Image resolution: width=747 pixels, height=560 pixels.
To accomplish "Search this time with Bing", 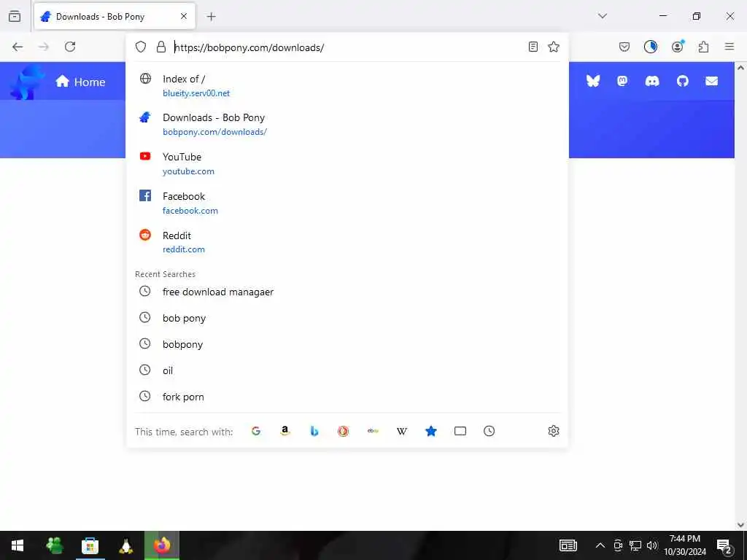I will pyautogui.click(x=314, y=431).
